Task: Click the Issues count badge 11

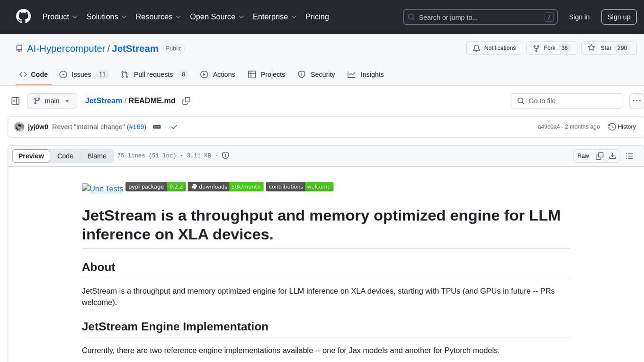Action: [102, 74]
